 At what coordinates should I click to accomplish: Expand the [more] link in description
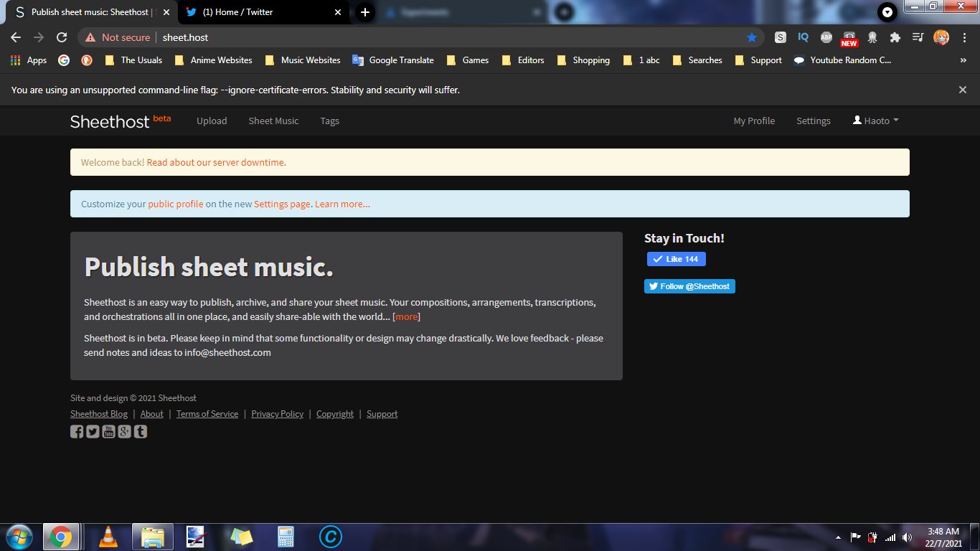tap(407, 316)
